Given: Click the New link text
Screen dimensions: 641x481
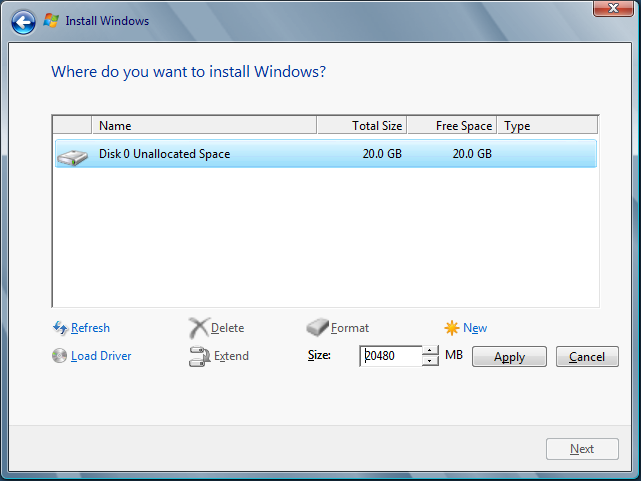Looking at the screenshot, I should click(x=475, y=328).
